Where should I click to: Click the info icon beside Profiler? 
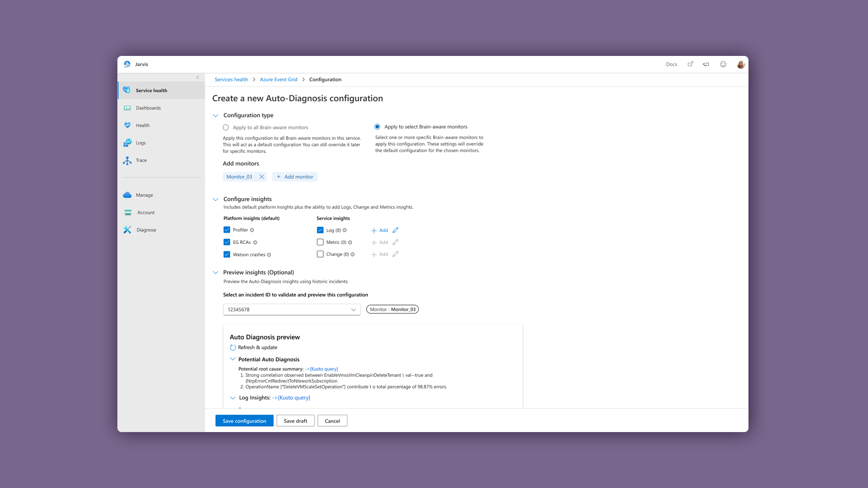coord(252,230)
